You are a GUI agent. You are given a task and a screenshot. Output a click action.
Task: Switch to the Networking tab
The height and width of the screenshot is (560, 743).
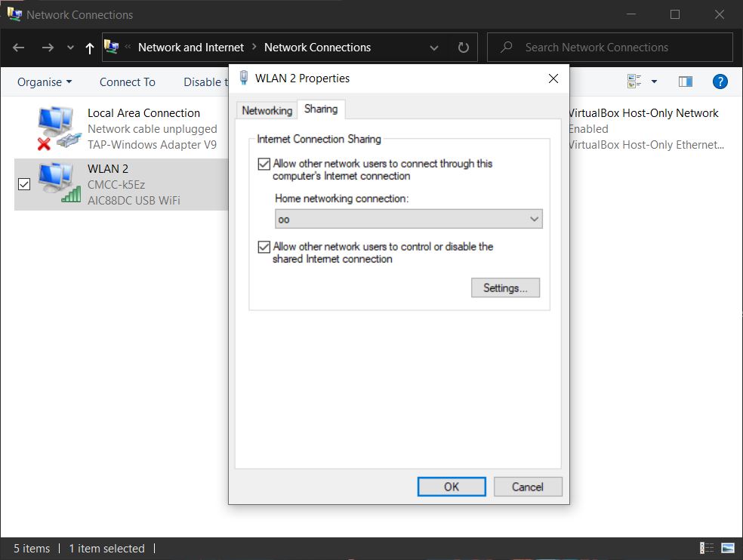267,110
